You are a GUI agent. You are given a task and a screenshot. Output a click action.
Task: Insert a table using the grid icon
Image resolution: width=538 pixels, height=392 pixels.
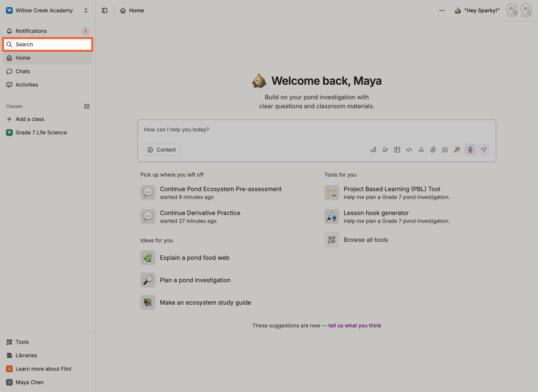point(397,150)
